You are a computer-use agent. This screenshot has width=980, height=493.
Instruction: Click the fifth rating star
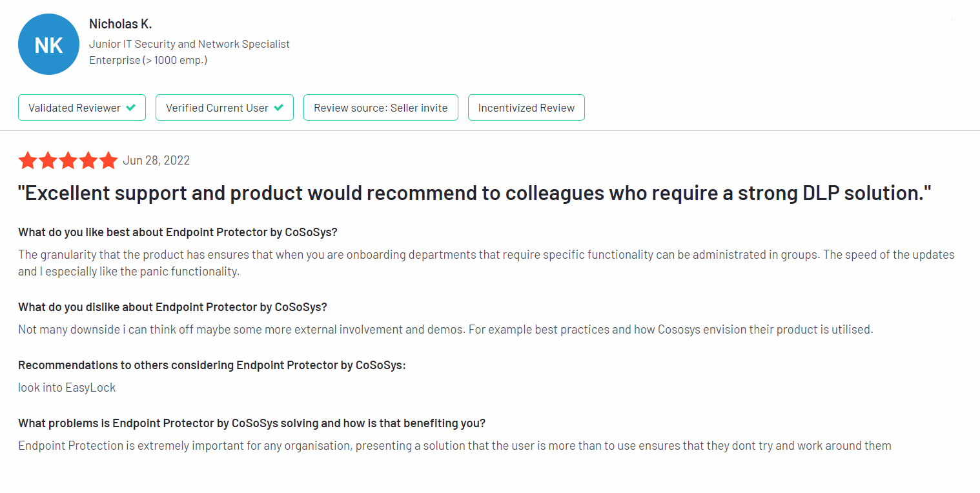(x=108, y=160)
